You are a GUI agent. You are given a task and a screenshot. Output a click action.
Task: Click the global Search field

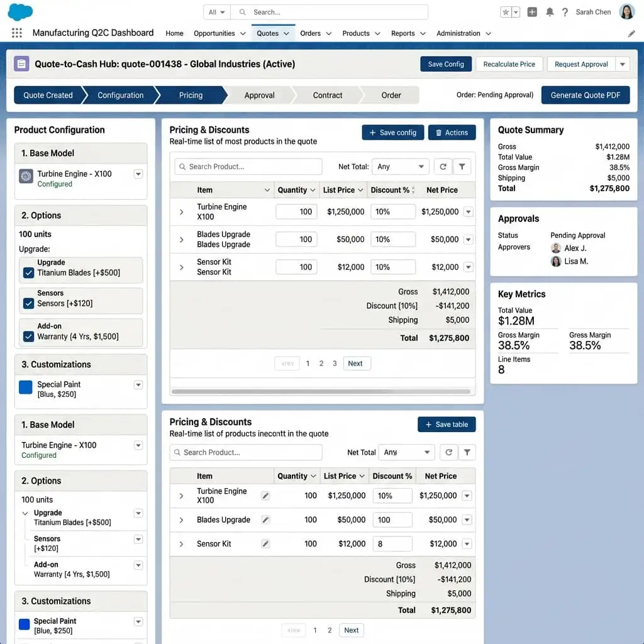pos(330,13)
